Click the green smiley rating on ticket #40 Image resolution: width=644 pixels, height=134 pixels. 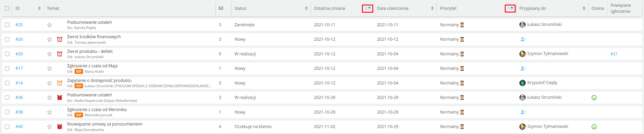click(594, 127)
